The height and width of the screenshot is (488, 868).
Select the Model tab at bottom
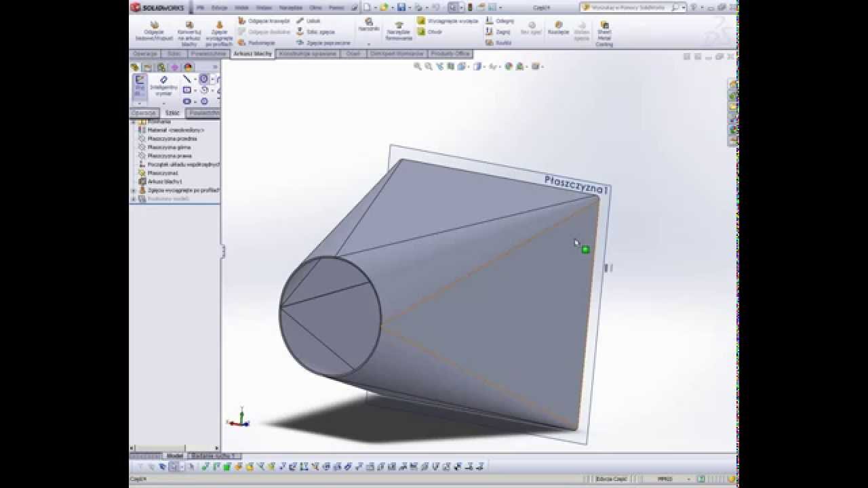pos(175,456)
